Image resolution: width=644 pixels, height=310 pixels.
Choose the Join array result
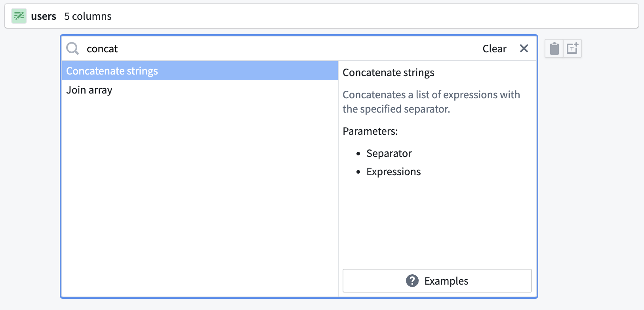click(x=89, y=90)
